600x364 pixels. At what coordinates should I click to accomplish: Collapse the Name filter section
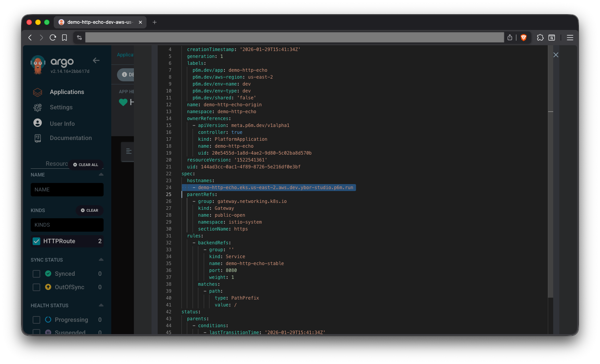(101, 175)
